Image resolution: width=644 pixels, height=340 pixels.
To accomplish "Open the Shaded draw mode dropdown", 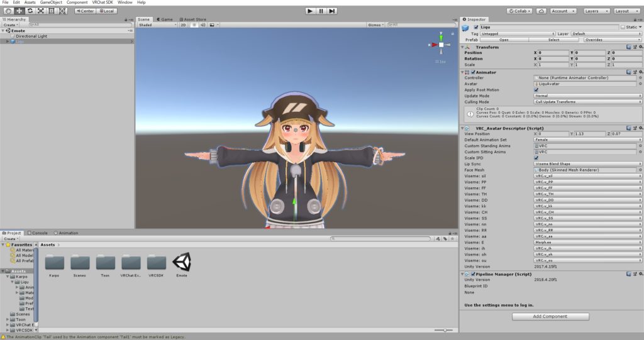I will pyautogui.click(x=157, y=25).
